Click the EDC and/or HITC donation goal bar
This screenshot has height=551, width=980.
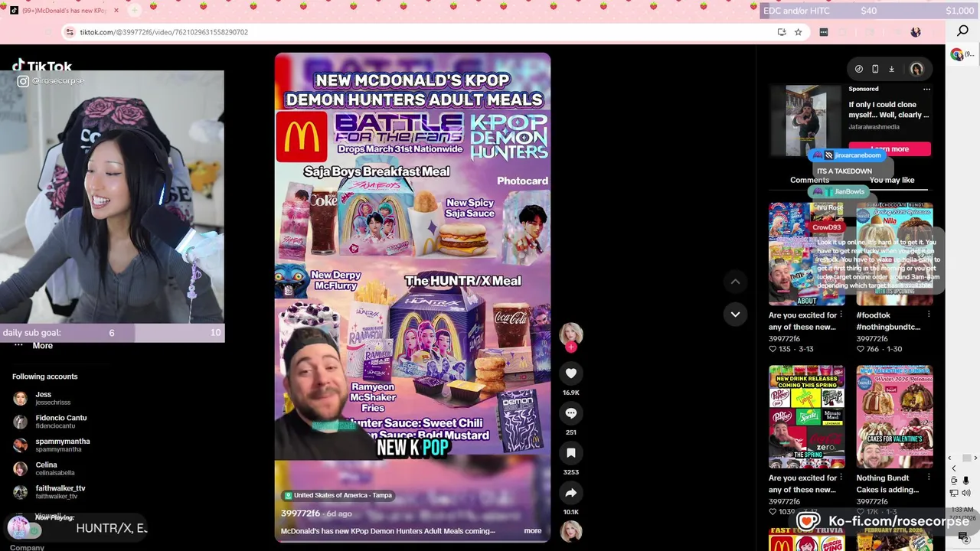868,11
